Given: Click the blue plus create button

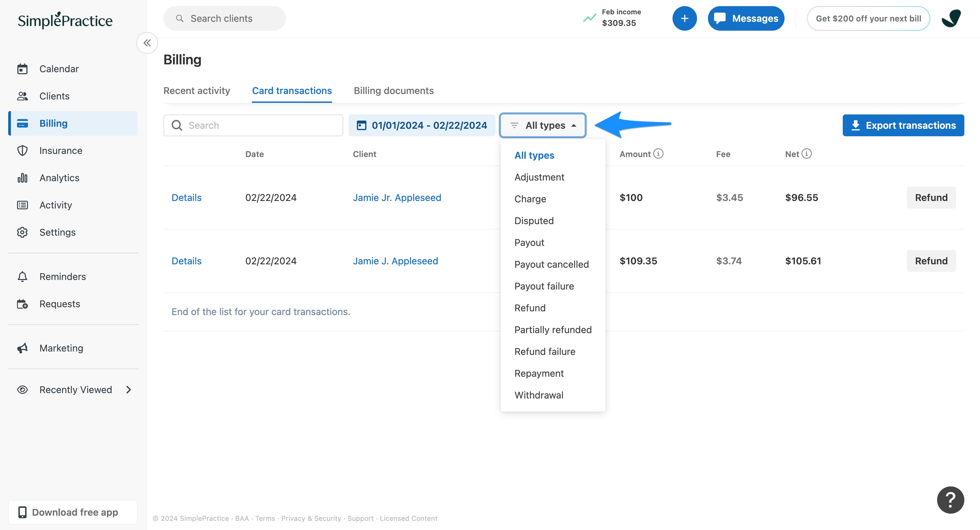Looking at the screenshot, I should pos(684,18).
